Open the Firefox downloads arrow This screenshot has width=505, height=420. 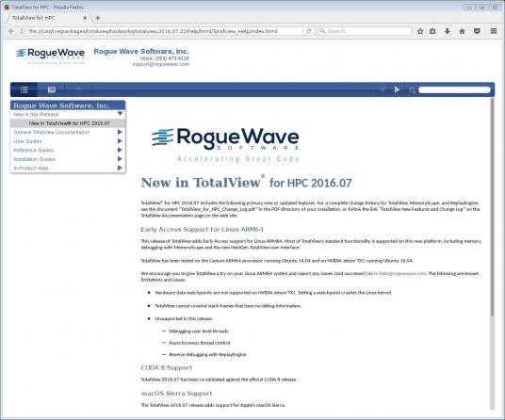click(x=448, y=31)
